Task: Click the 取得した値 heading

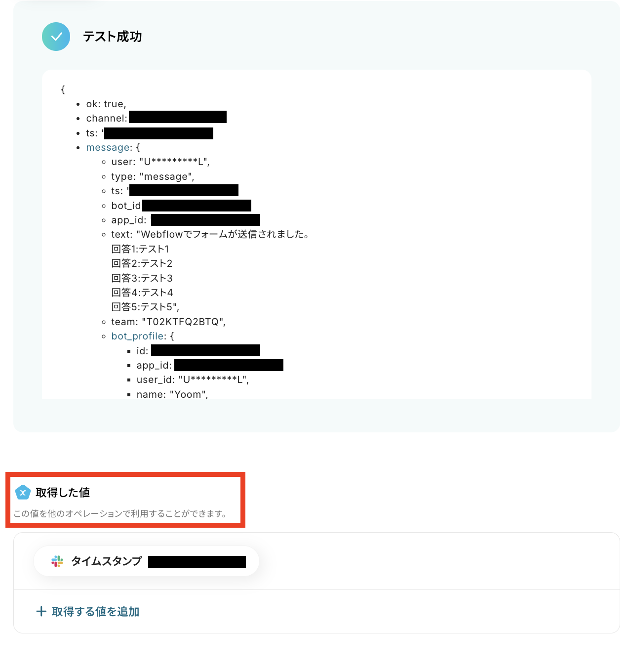Action: [x=63, y=492]
